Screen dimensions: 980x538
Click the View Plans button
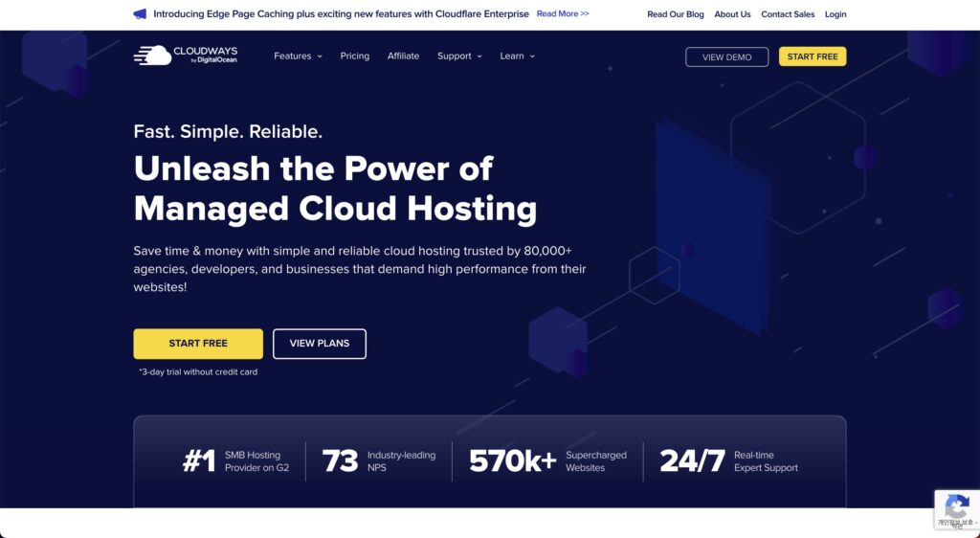point(320,344)
